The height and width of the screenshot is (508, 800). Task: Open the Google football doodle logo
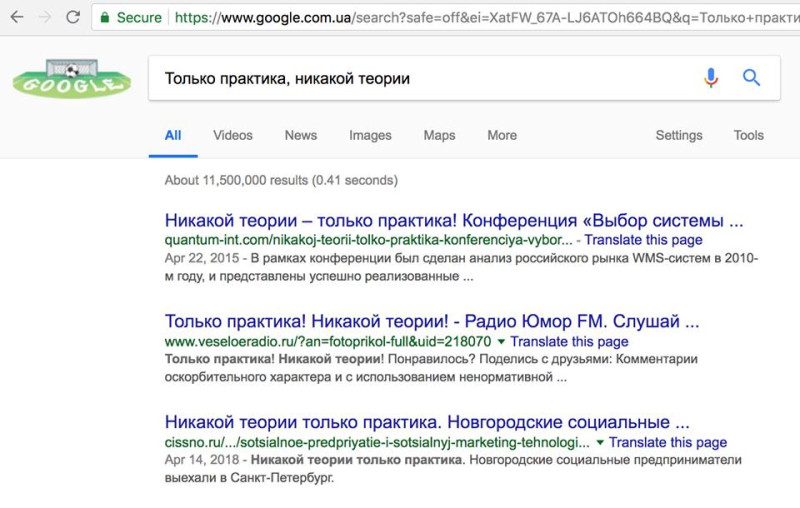coord(72,79)
